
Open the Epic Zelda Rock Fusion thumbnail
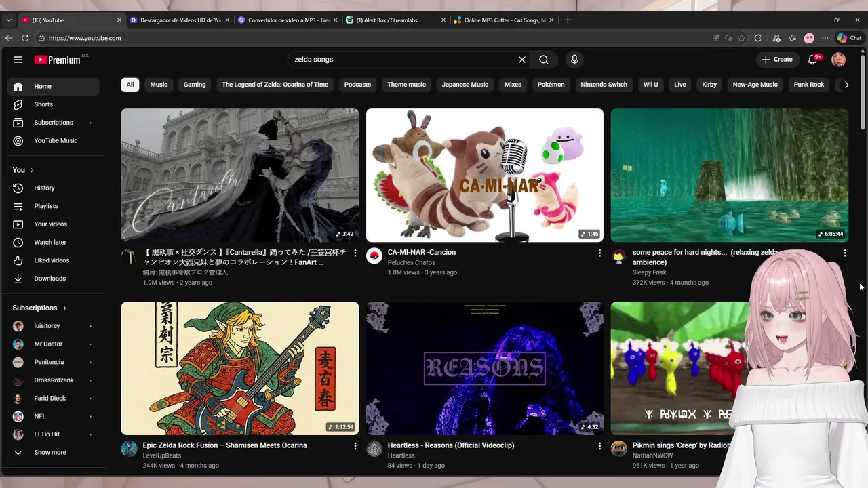tap(240, 368)
